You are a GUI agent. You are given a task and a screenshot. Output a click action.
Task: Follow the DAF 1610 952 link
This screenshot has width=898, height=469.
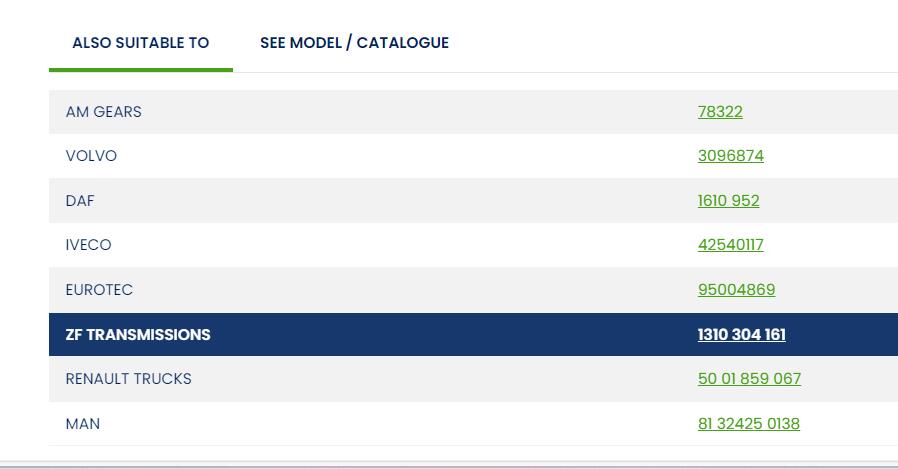(728, 201)
